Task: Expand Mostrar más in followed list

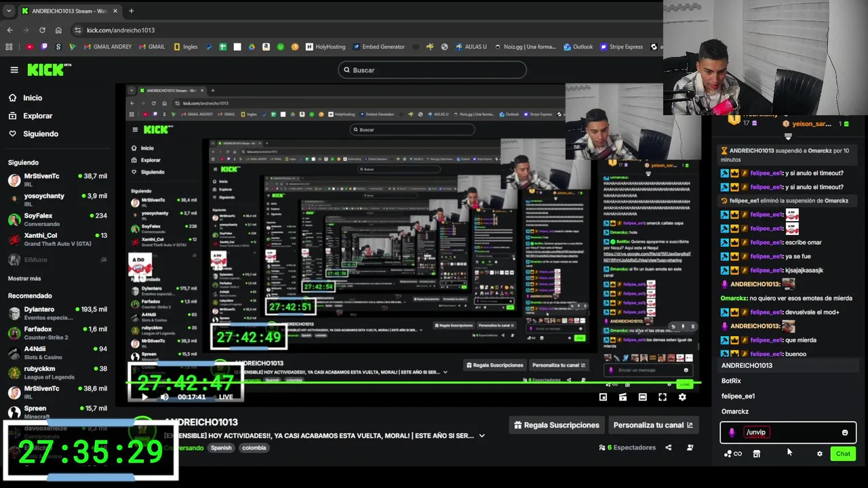Action: click(x=24, y=279)
